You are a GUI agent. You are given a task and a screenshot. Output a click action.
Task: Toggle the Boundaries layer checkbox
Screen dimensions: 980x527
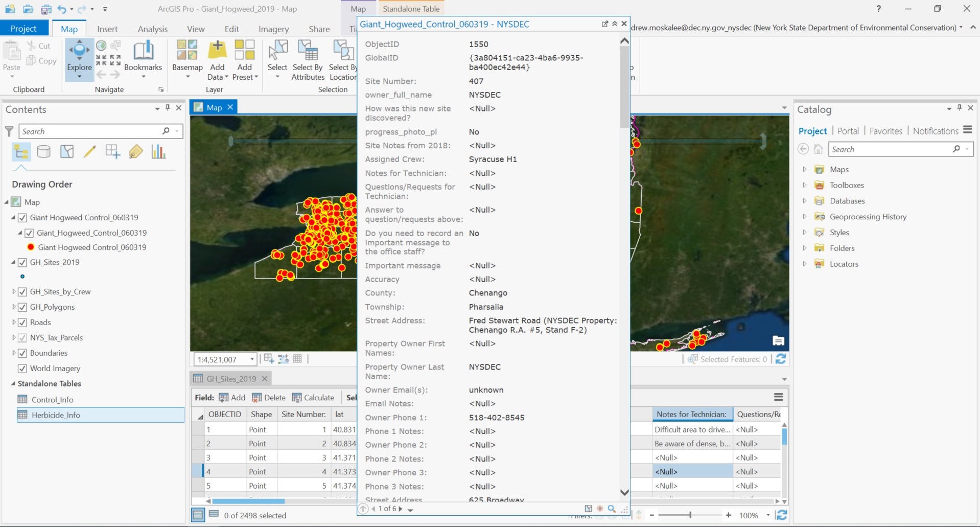pos(22,353)
